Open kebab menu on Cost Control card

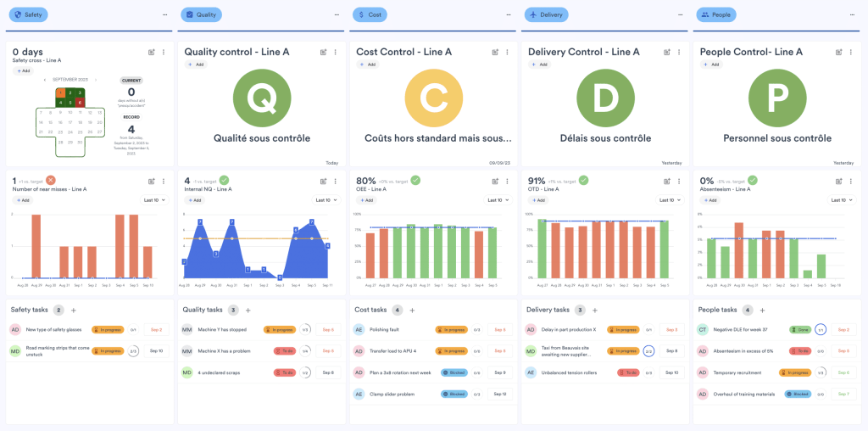[x=507, y=53]
